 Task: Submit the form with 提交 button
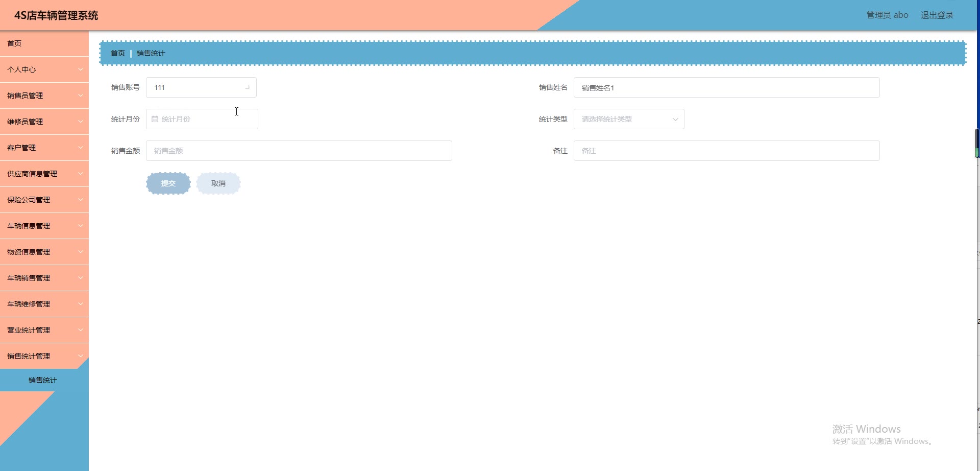(168, 183)
